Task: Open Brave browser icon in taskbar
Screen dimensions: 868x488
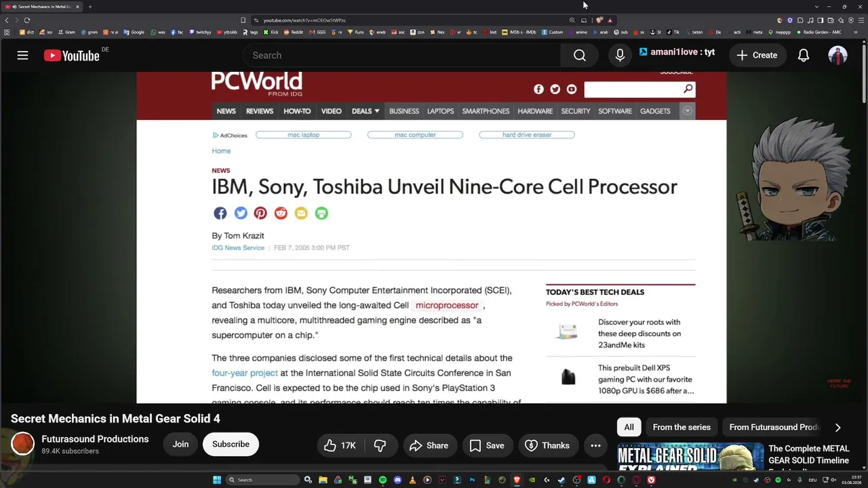Action: pyautogui.click(x=517, y=480)
